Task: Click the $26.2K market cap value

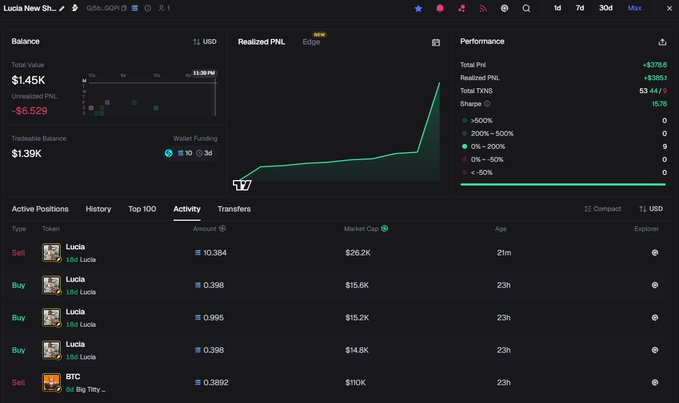Action: point(358,253)
